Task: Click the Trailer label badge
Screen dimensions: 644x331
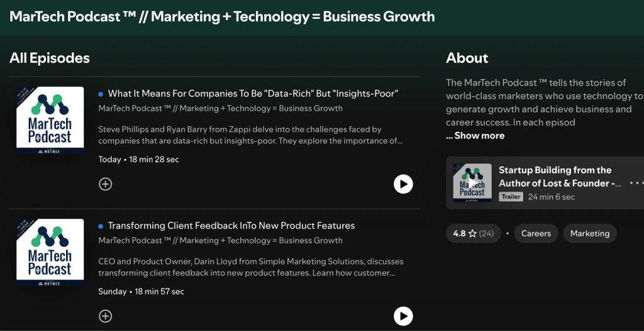Action: (x=511, y=197)
